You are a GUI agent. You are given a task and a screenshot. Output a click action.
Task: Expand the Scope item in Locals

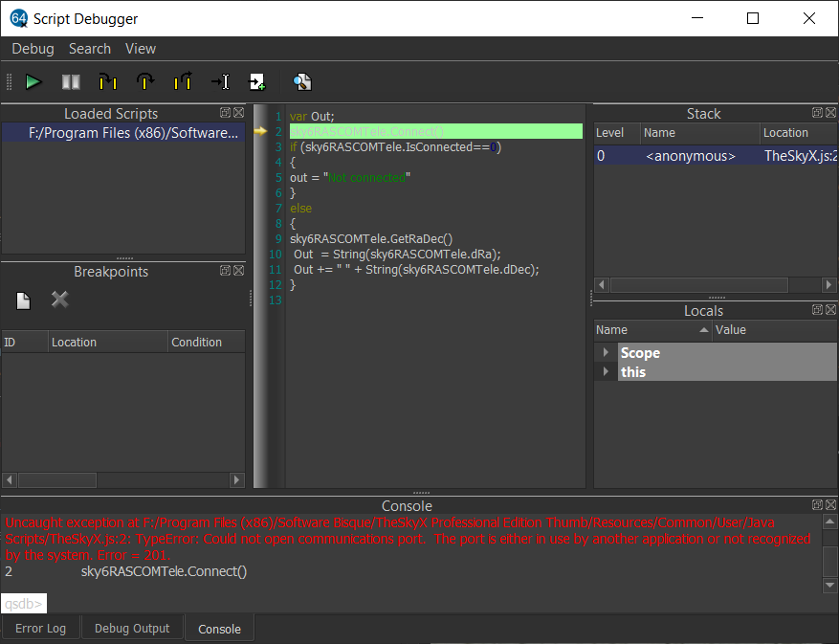tap(606, 352)
